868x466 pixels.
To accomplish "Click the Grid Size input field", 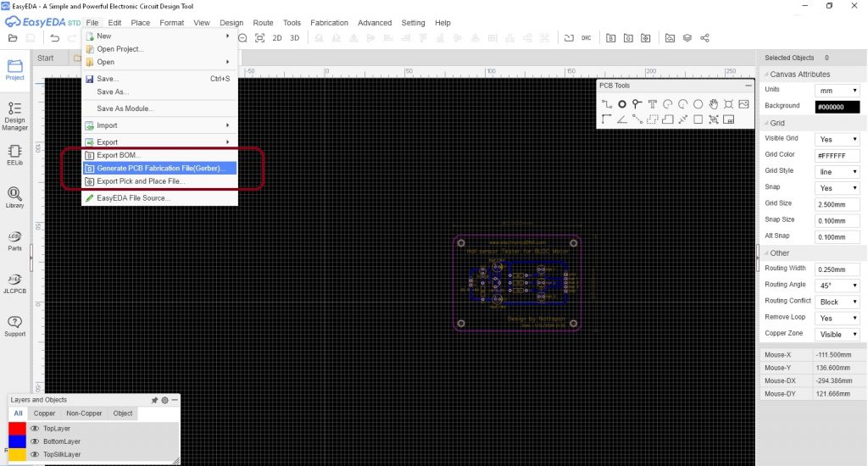I will pos(837,204).
